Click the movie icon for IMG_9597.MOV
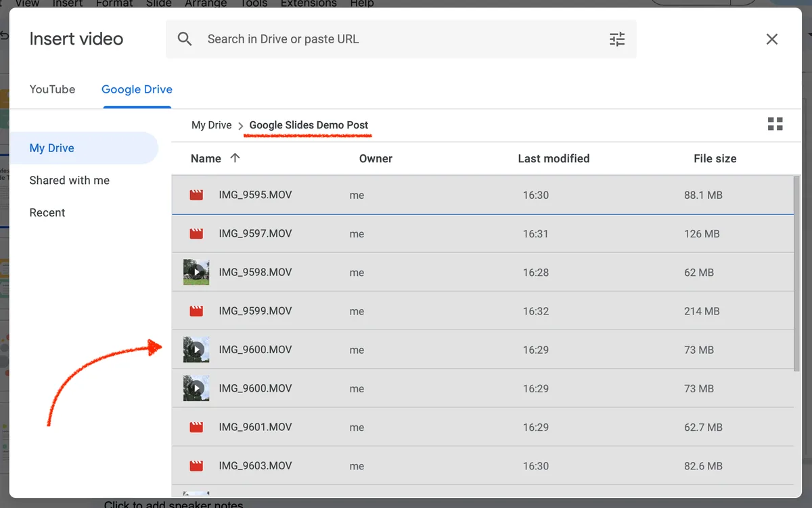Screen dimensions: 812x508 click(196, 233)
